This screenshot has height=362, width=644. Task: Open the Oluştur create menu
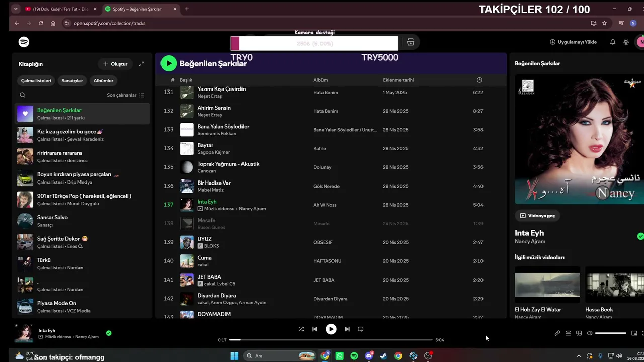115,64
